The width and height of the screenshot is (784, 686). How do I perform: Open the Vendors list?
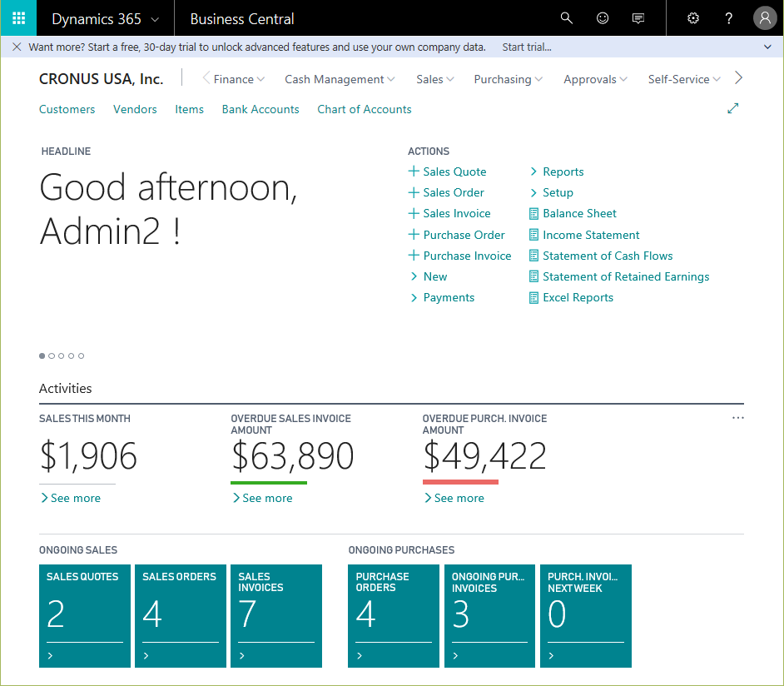click(x=135, y=109)
